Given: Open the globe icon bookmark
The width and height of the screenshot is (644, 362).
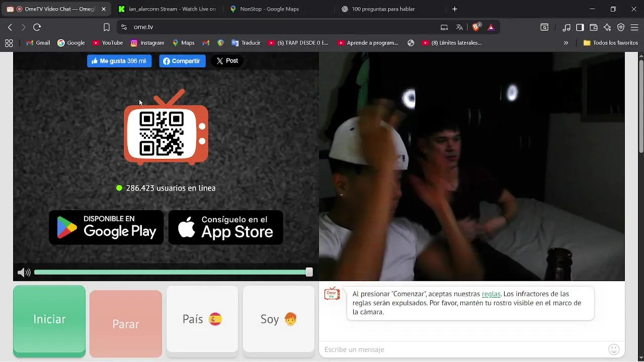Looking at the screenshot, I should click(411, 43).
